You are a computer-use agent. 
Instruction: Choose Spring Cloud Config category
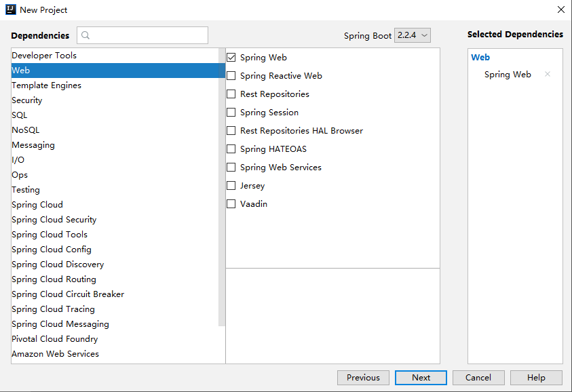115,250
